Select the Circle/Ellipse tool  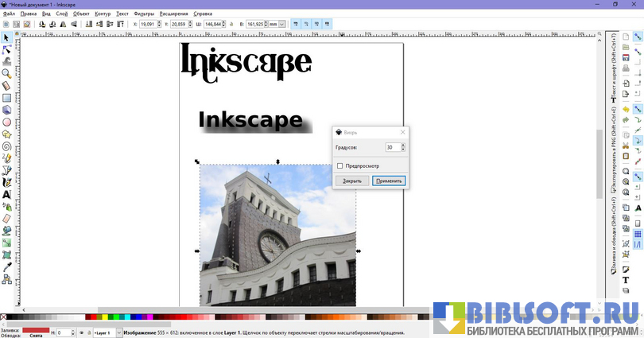click(x=6, y=122)
